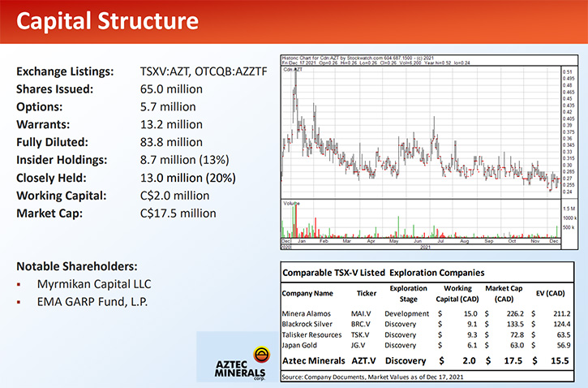Select the text 'TSXV:AZT, OTCQB:AZZTF'
This screenshot has width=588, height=388.
[204, 71]
